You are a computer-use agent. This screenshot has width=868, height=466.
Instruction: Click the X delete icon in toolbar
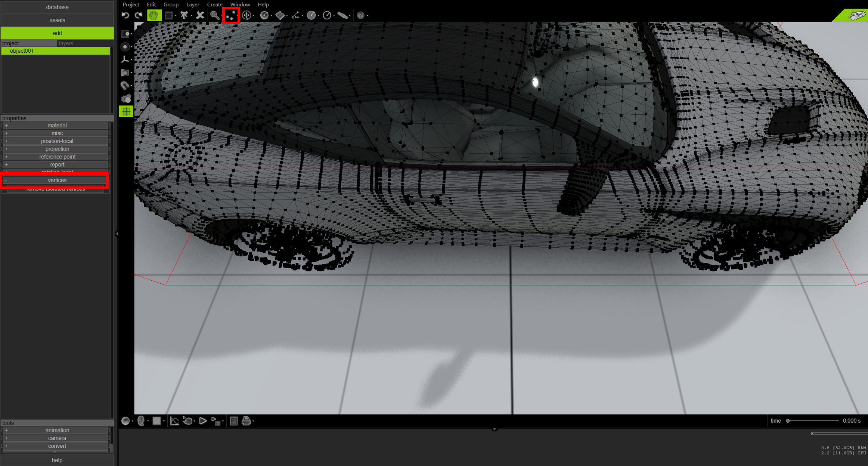tap(200, 15)
